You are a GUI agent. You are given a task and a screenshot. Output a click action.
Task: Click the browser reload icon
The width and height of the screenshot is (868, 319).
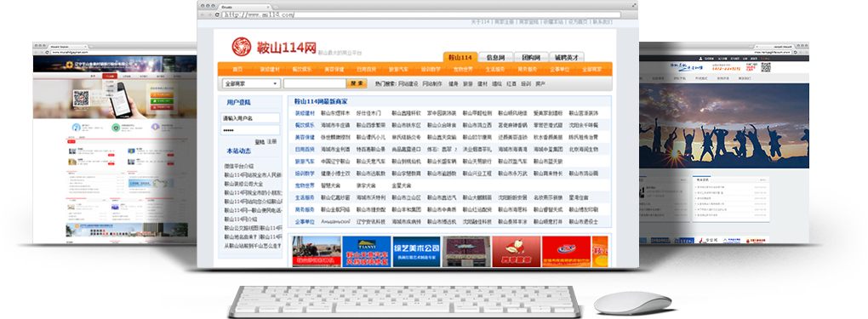click(x=217, y=14)
